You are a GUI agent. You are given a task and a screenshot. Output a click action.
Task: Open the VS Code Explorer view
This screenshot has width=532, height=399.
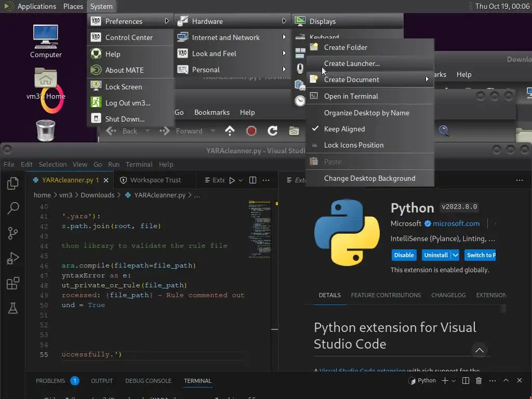(x=13, y=183)
